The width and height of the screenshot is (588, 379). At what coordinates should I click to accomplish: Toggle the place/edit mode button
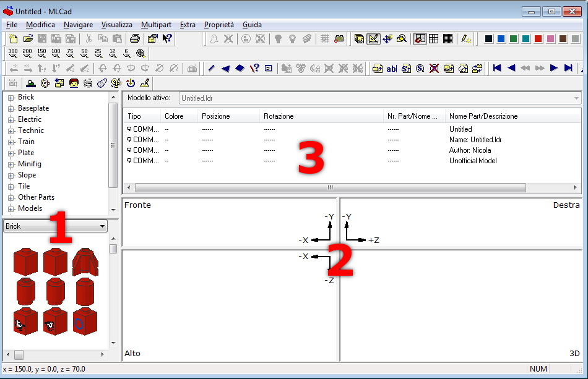point(373,38)
